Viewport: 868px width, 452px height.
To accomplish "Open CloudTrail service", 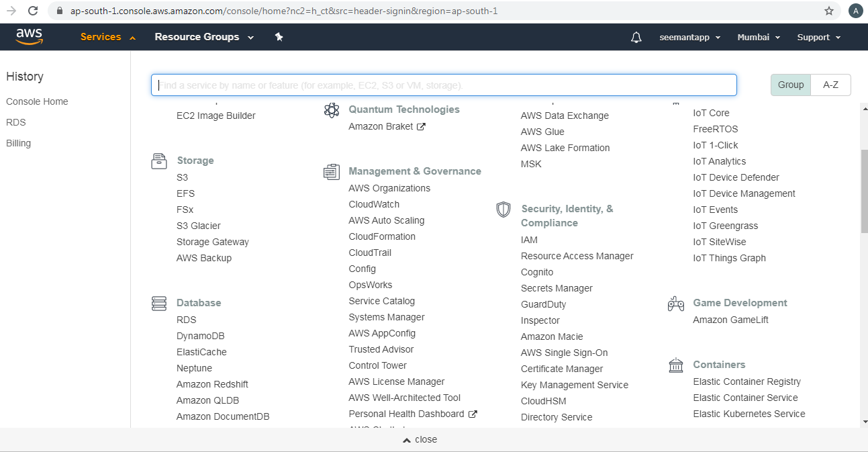I will point(370,253).
